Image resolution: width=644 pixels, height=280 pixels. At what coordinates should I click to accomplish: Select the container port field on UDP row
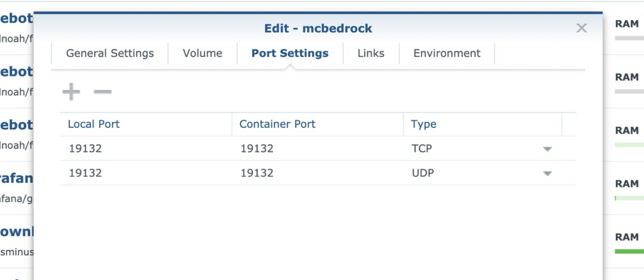click(x=257, y=173)
